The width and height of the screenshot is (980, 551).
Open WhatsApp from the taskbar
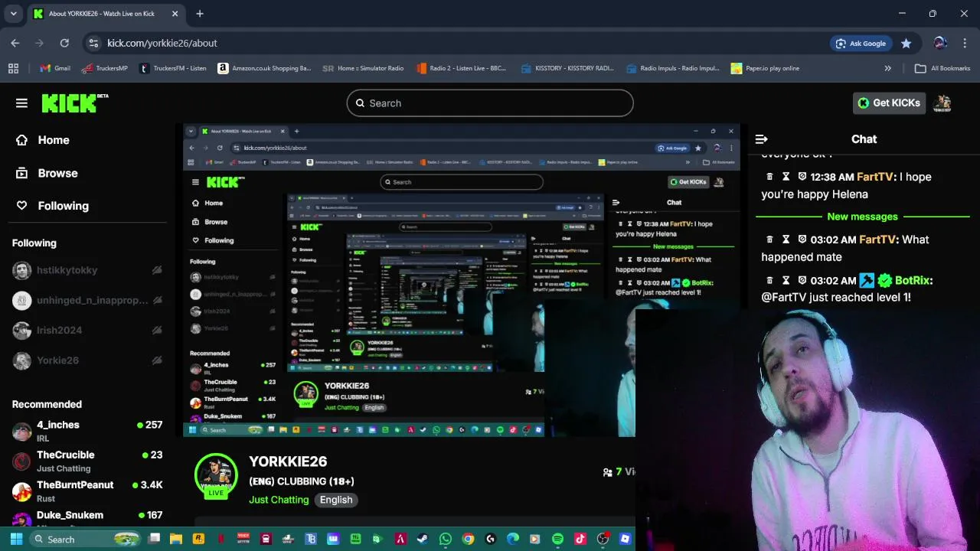[x=445, y=539]
